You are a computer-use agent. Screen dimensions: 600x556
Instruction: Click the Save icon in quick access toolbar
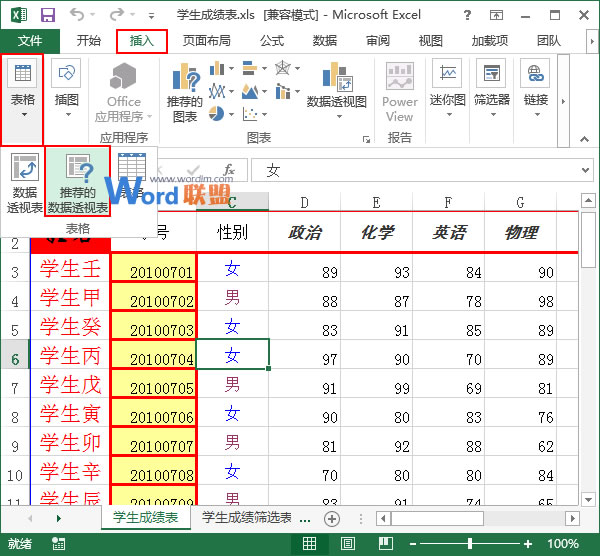click(x=48, y=15)
